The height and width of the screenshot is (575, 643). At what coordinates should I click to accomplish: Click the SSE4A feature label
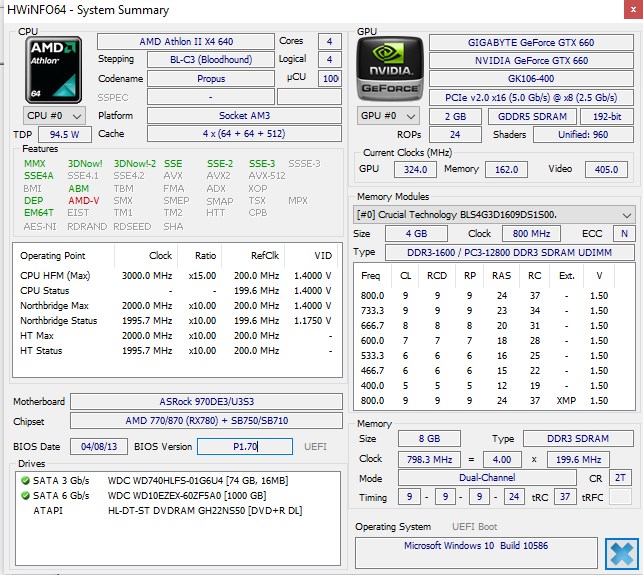39,176
